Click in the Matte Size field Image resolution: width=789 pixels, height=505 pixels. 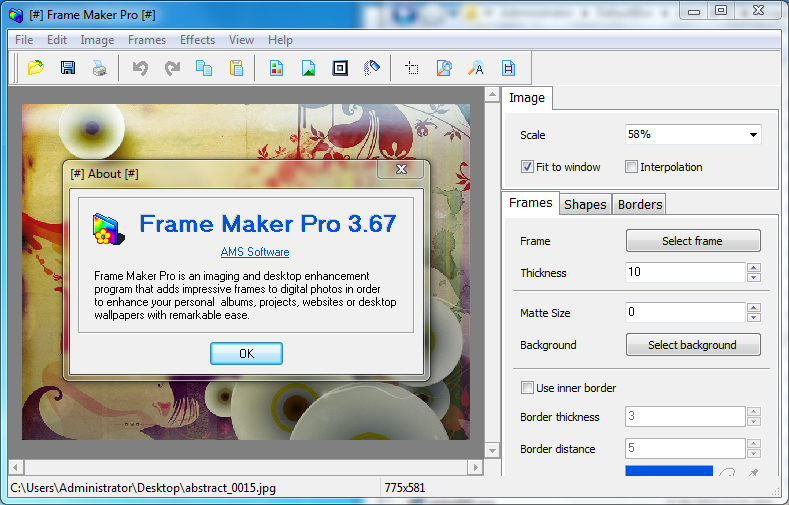click(x=684, y=312)
